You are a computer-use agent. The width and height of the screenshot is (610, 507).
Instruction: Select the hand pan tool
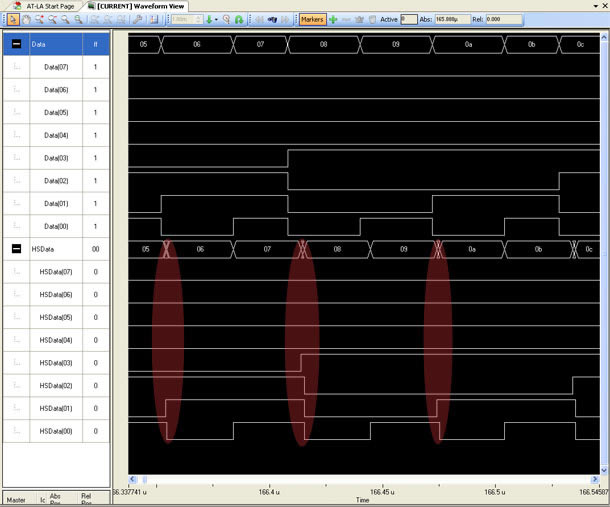(x=26, y=19)
